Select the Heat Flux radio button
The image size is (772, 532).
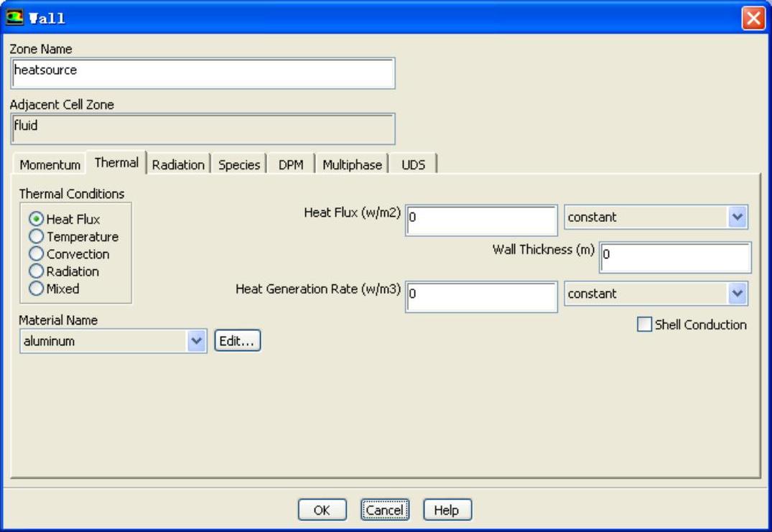(x=35, y=219)
